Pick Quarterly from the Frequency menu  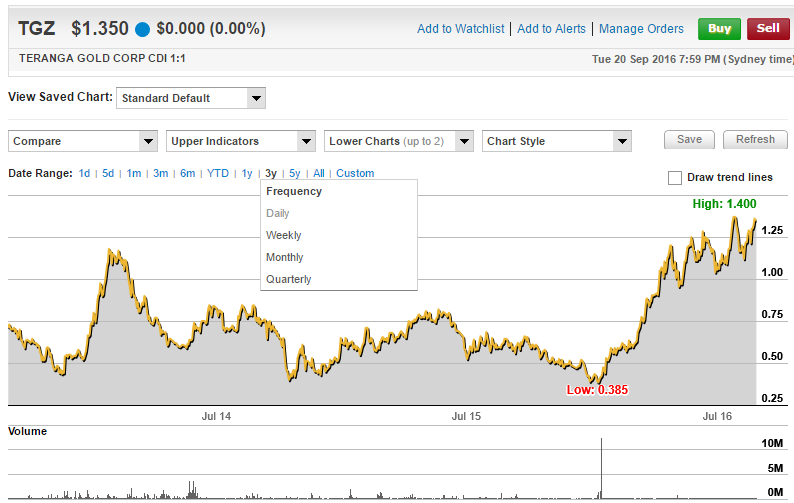[288, 279]
